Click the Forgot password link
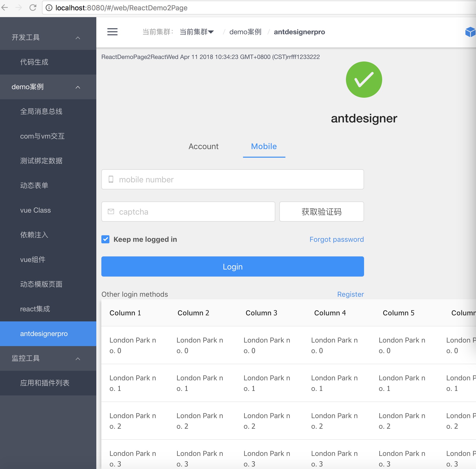Image resolution: width=476 pixels, height=469 pixels. (x=337, y=239)
